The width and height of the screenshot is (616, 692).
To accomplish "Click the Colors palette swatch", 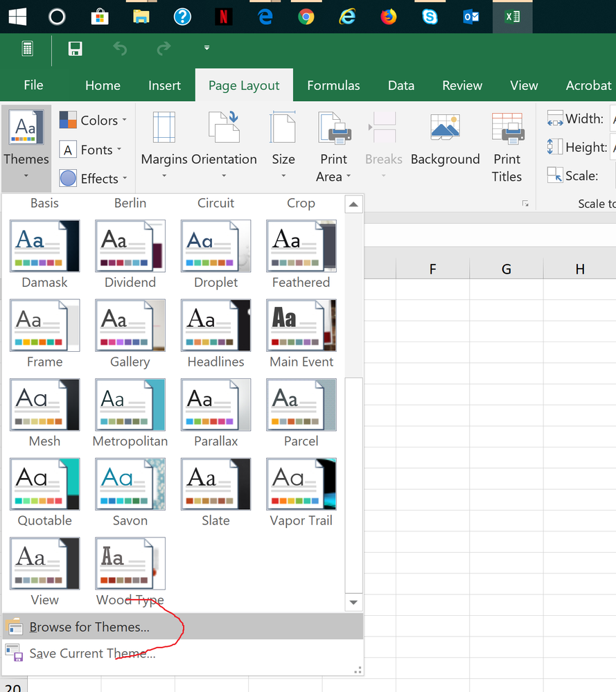I will pyautogui.click(x=68, y=120).
